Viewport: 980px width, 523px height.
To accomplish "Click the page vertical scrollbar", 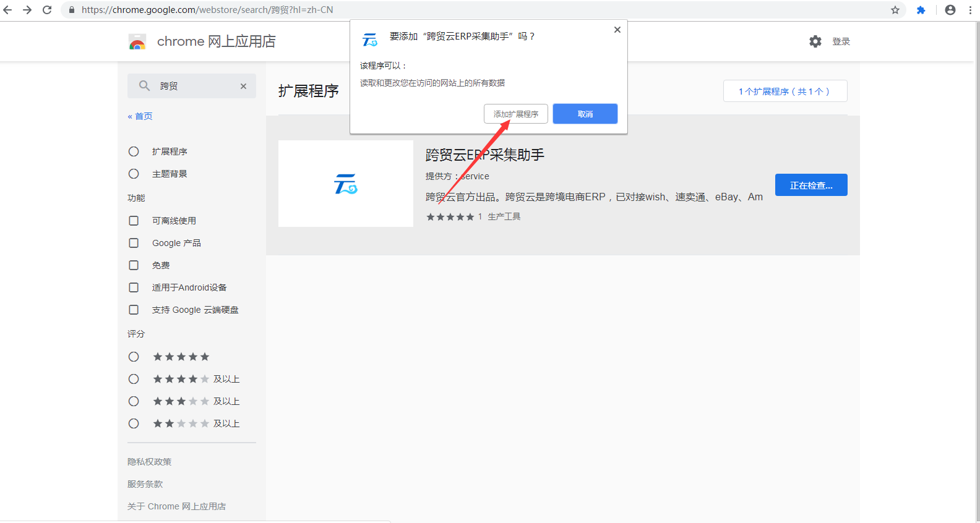I will pos(978,272).
